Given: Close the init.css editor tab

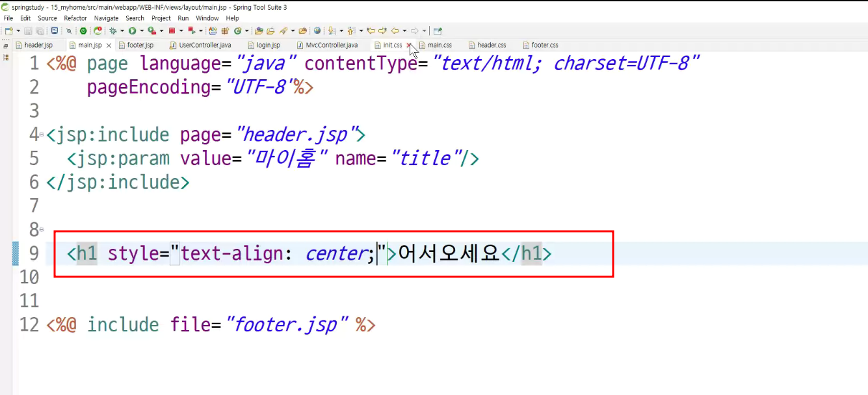Looking at the screenshot, I should pyautogui.click(x=409, y=45).
